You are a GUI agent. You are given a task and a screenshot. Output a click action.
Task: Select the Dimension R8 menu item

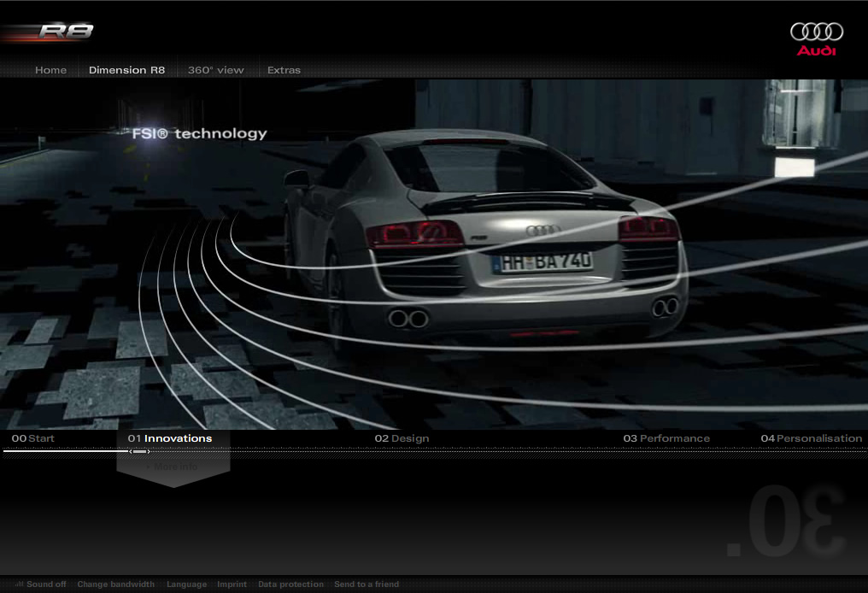[x=126, y=70]
